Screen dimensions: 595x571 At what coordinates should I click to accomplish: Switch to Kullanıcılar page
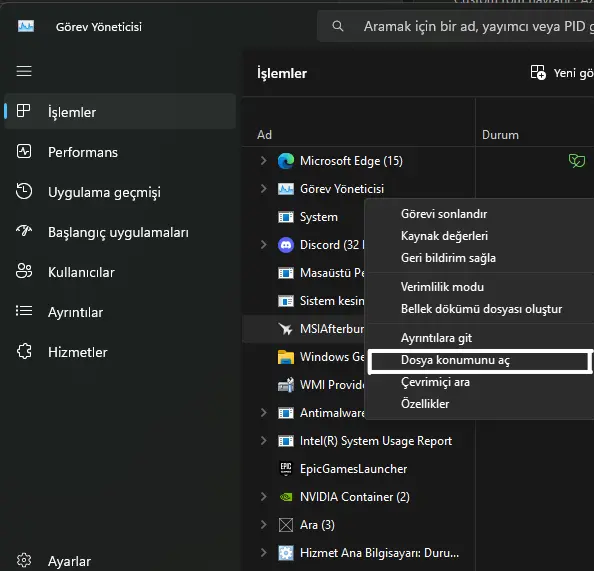coord(120,272)
